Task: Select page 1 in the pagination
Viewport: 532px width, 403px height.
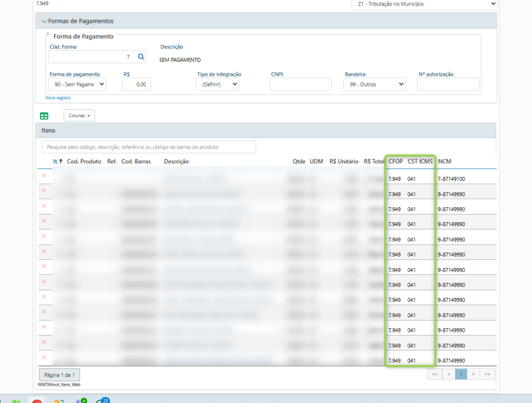Action: point(461,374)
